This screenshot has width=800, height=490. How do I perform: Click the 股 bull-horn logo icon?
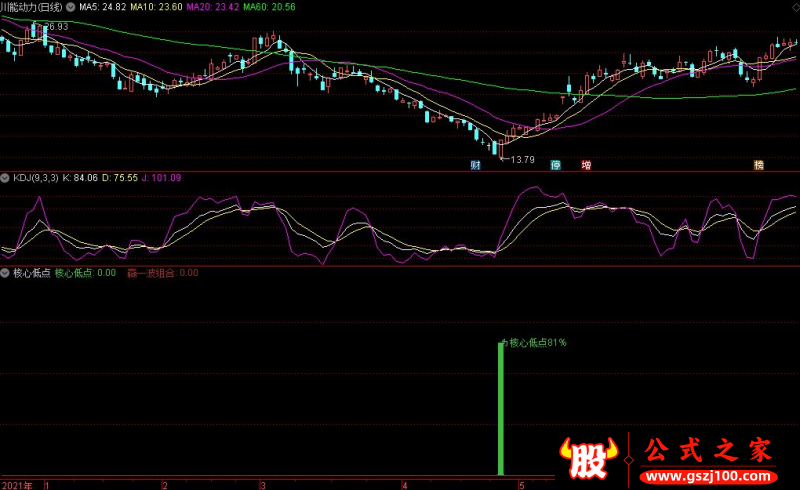588,458
